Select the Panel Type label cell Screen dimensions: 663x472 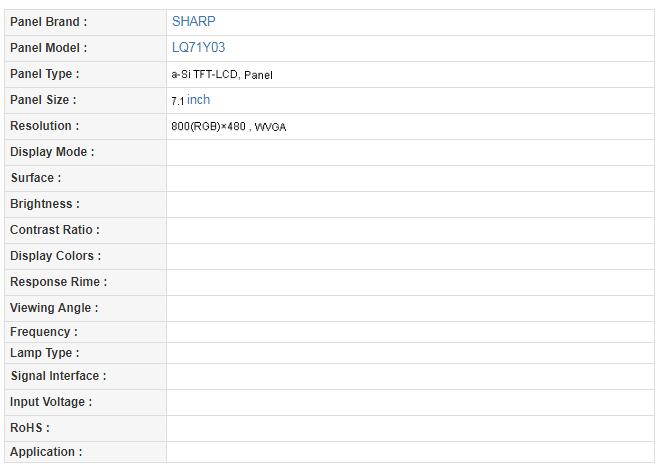point(44,74)
